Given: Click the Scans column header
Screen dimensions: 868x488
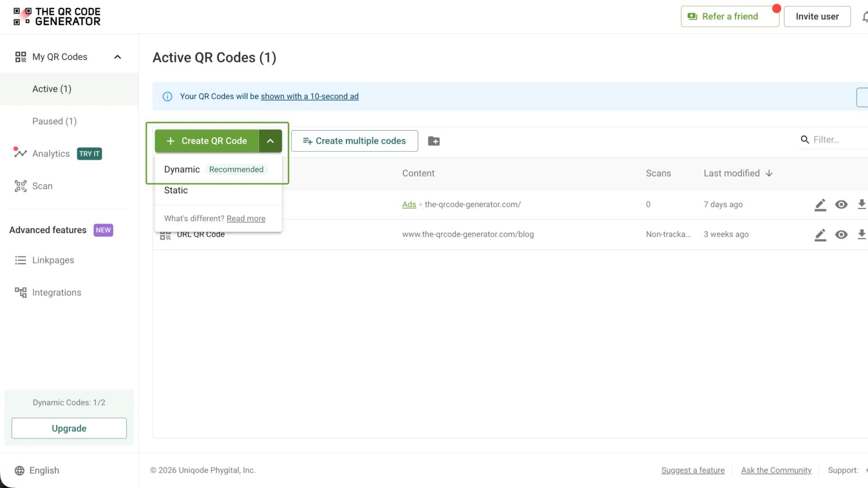Looking at the screenshot, I should pos(658,173).
